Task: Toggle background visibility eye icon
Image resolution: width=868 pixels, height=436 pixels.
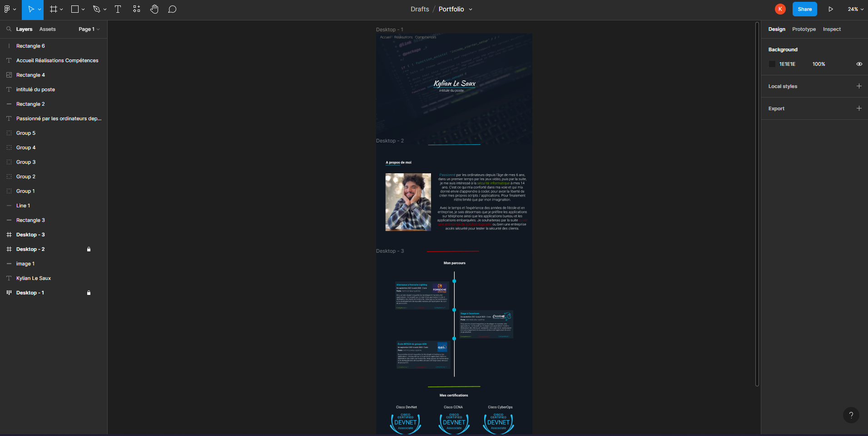Action: (x=859, y=64)
